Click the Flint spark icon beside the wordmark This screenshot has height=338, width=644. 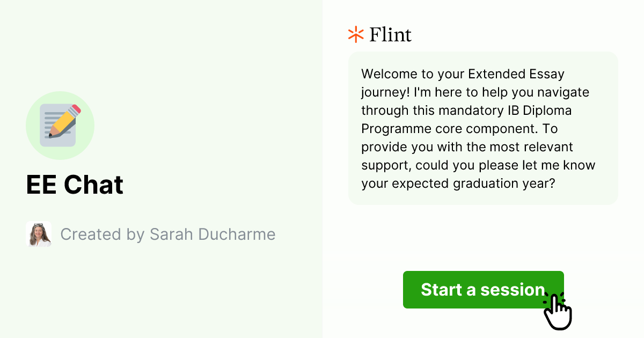[355, 34]
